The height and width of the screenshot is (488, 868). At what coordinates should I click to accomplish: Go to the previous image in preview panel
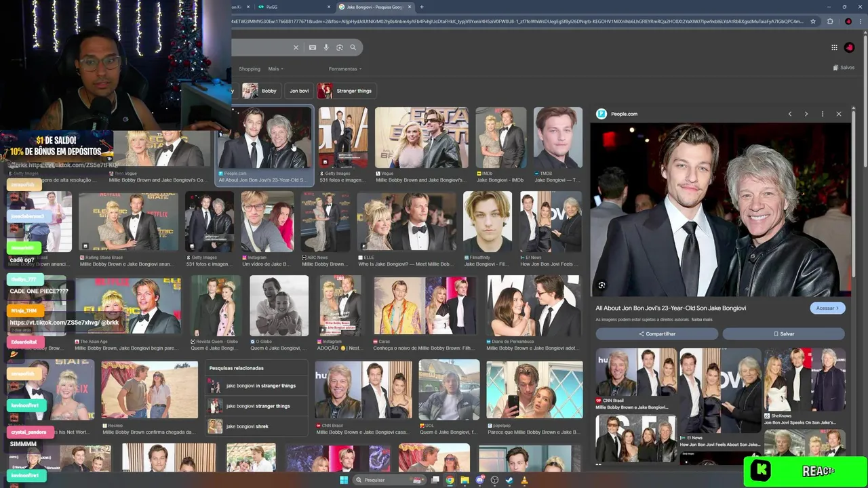pos(790,114)
